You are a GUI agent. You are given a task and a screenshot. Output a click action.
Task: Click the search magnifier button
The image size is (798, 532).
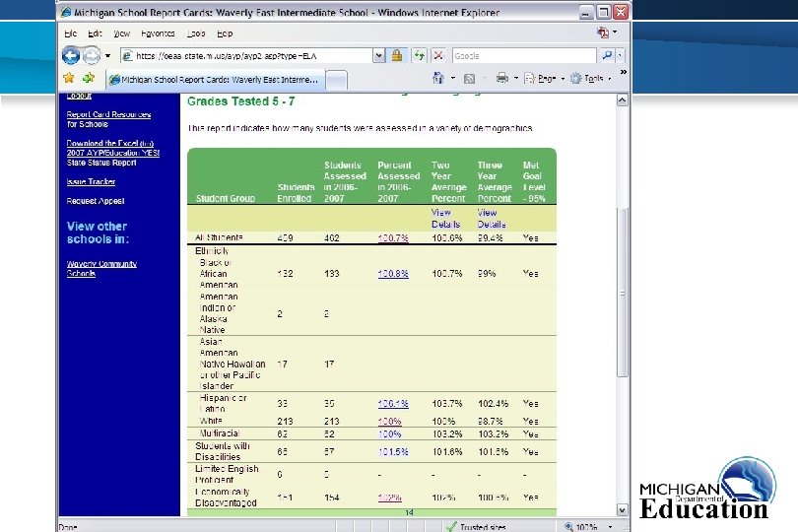607,55
